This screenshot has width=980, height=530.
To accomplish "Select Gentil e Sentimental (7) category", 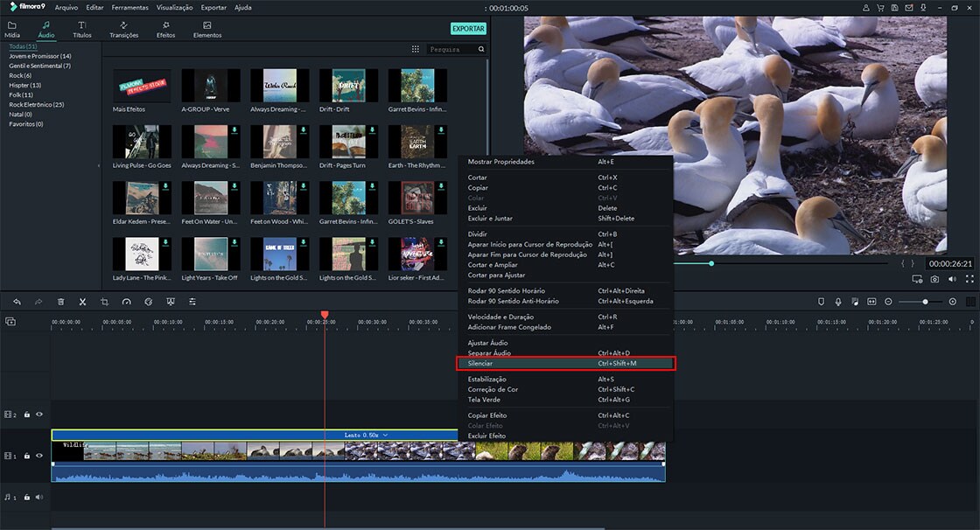I will point(39,66).
